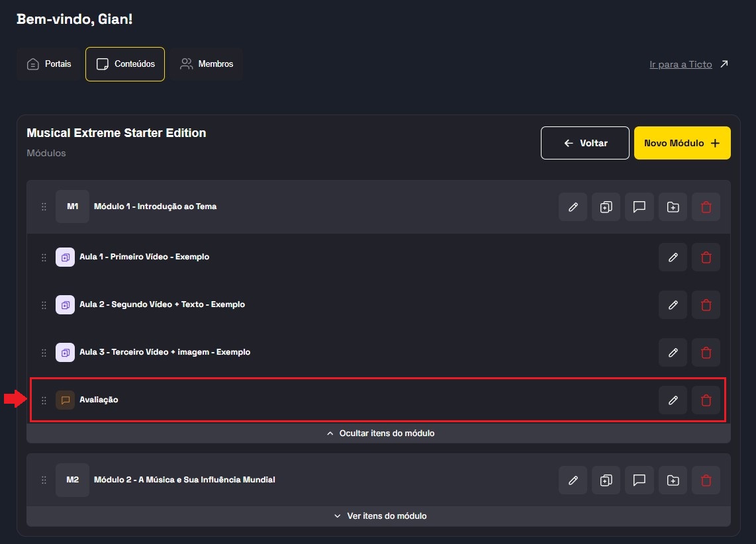The height and width of the screenshot is (544, 756).
Task: Click the Novo Módulo button
Action: 682,143
